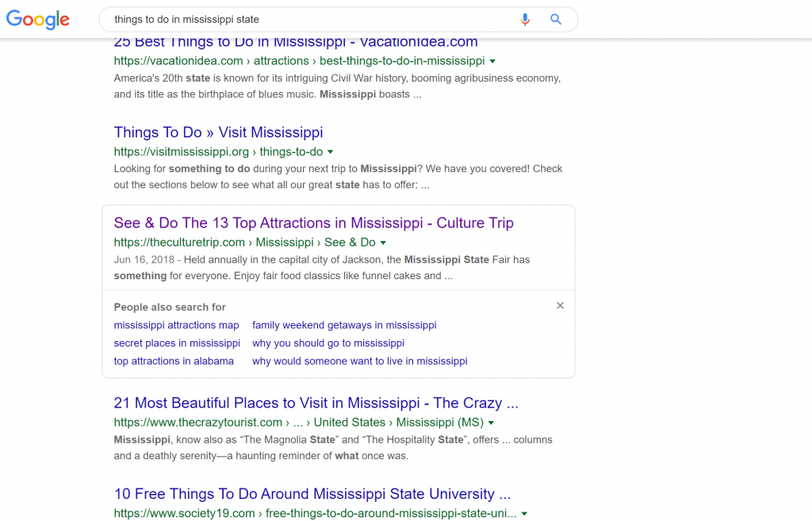Image resolution: width=812 pixels, height=521 pixels.
Task: Click snippet mentioning The Magnolia State
Action: coord(333,448)
